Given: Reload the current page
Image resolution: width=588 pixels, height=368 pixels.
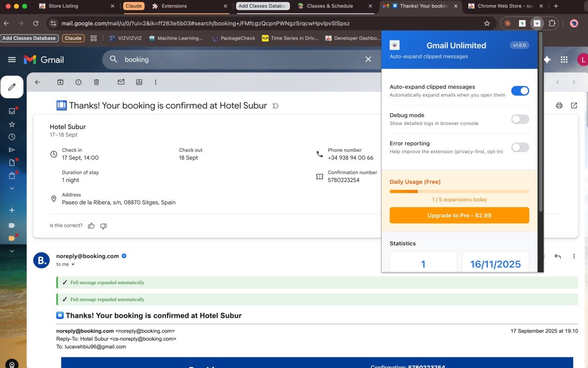Looking at the screenshot, I should [36, 23].
